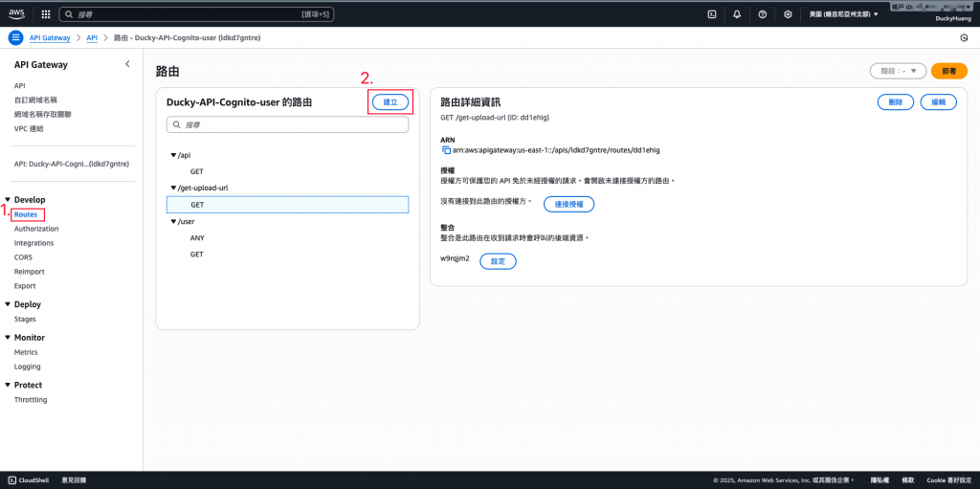This screenshot has height=489, width=980.
Task: Open Export in the sidebar
Action: tap(25, 286)
